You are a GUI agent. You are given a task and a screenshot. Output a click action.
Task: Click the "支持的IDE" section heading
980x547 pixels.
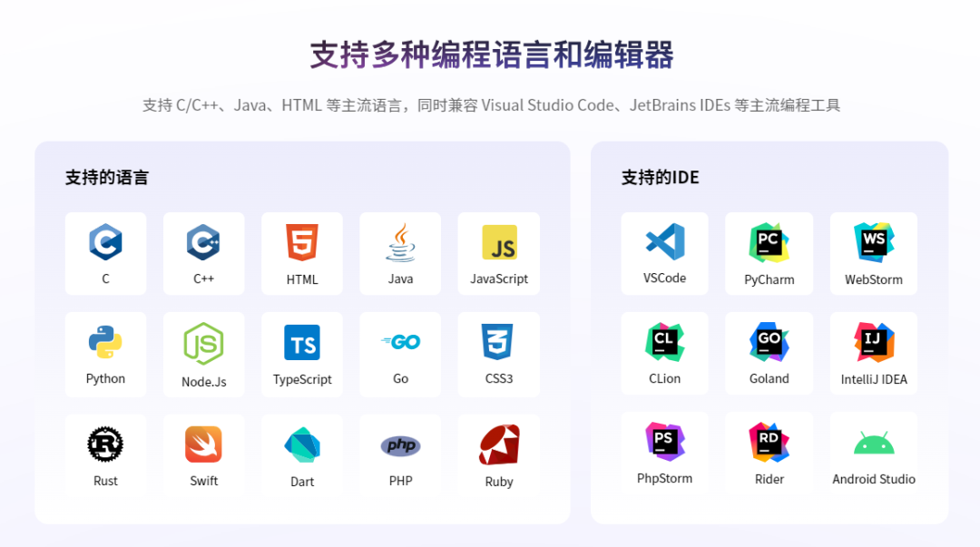pyautogui.click(x=660, y=178)
